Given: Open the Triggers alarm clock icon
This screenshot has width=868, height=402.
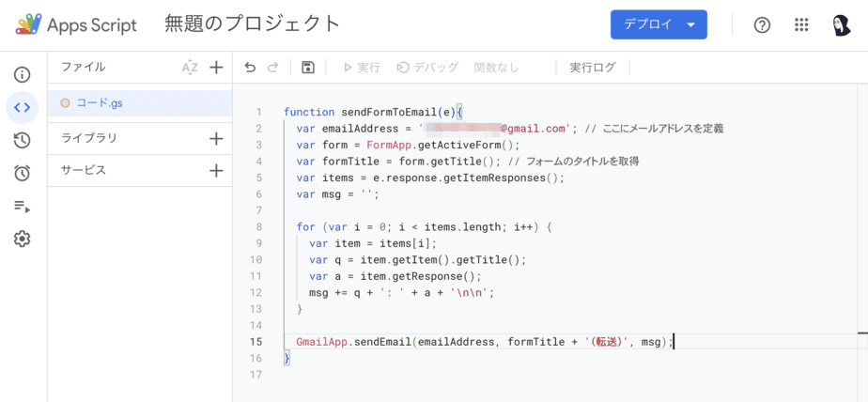Looking at the screenshot, I should click(x=22, y=174).
